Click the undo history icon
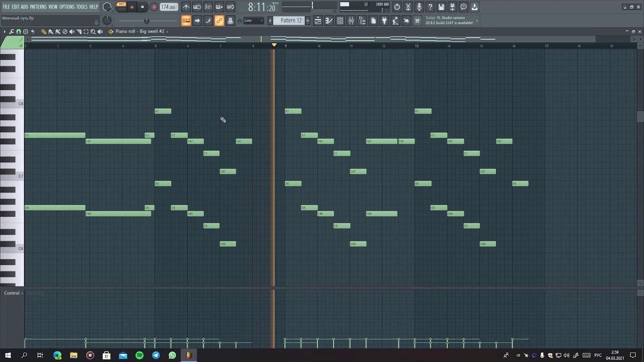Image resolution: width=644 pixels, height=362 pixels. point(397,7)
